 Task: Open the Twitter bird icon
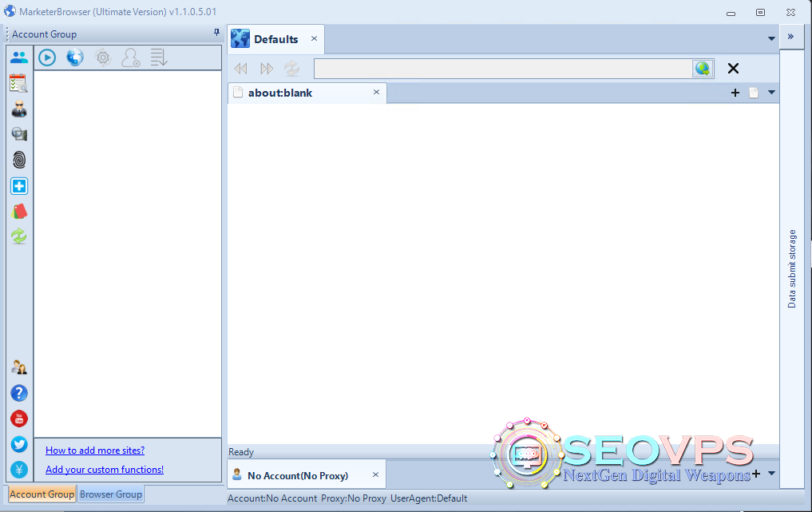coord(19,444)
